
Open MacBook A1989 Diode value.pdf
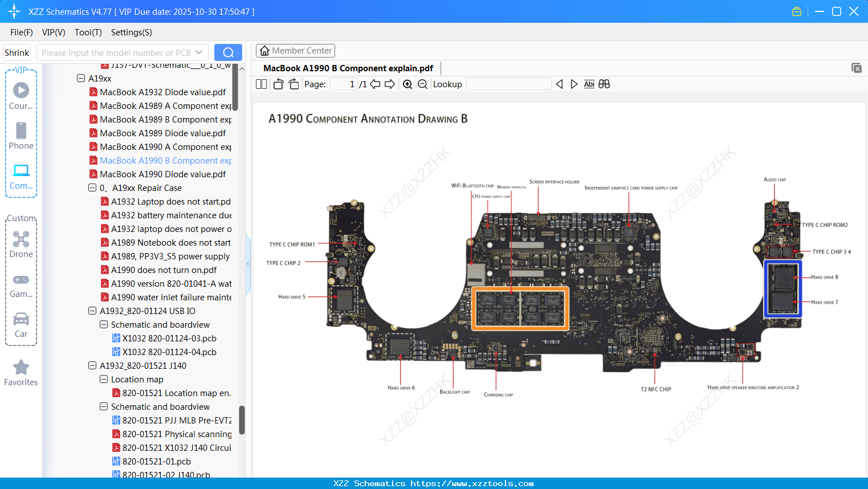162,133
